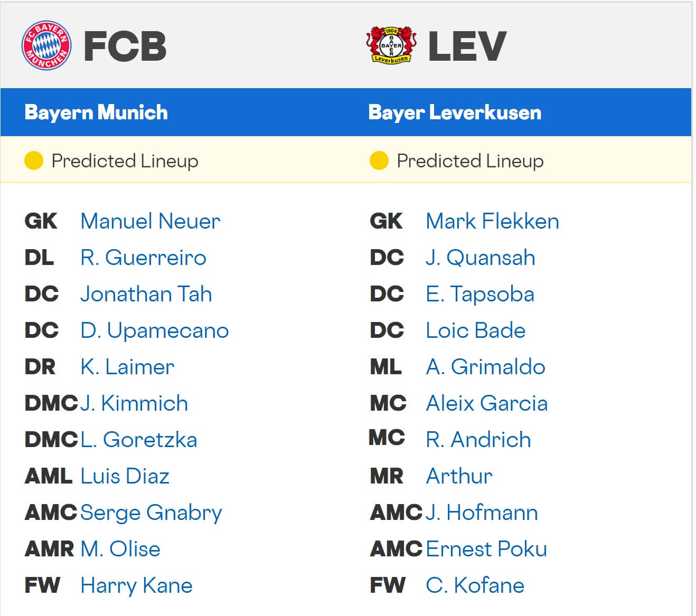
Task: Select M. Olise in Bayern lineup
Action: [x=120, y=549]
